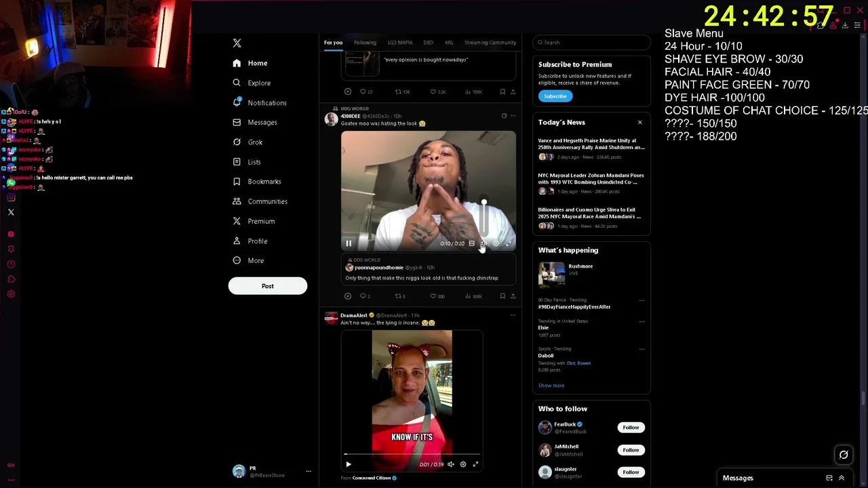
Task: Bookmark the 4300DEE post
Action: [502, 296]
